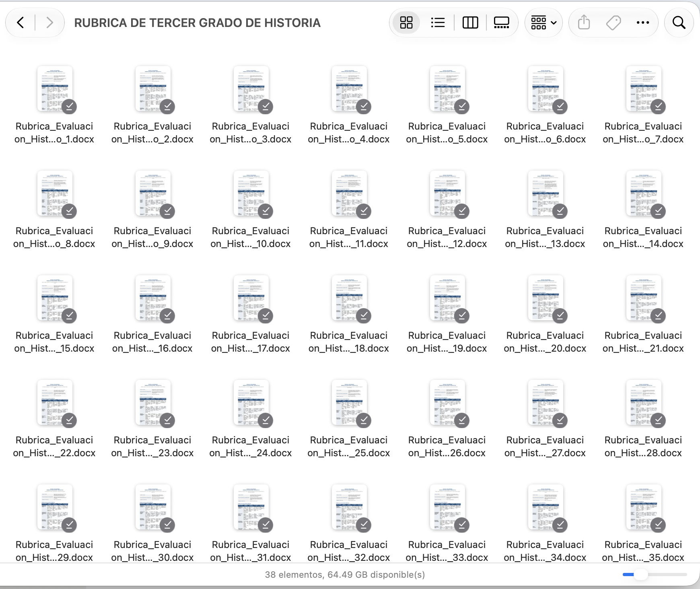Switch to column view

pyautogui.click(x=470, y=23)
